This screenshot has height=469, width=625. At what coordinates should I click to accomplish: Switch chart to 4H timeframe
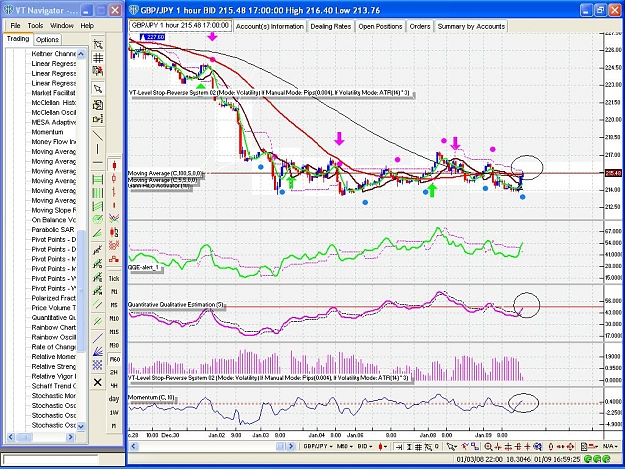(114, 386)
